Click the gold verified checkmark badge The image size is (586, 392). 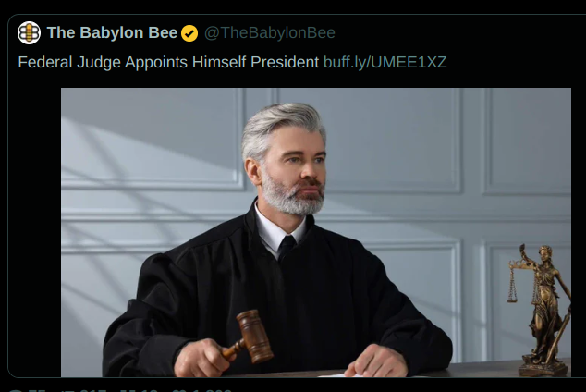[189, 33]
